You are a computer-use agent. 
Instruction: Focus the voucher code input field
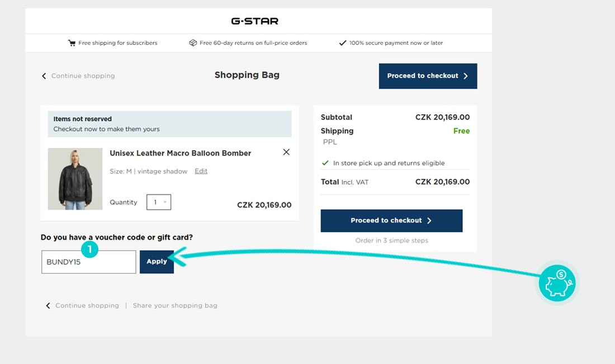pyautogui.click(x=88, y=262)
